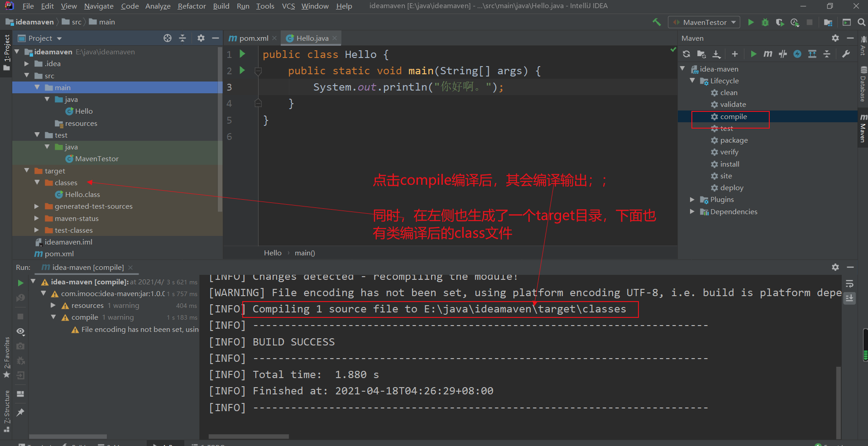Collapse the ideamaven root project node
The width and height of the screenshot is (868, 446).
pyautogui.click(x=17, y=52)
